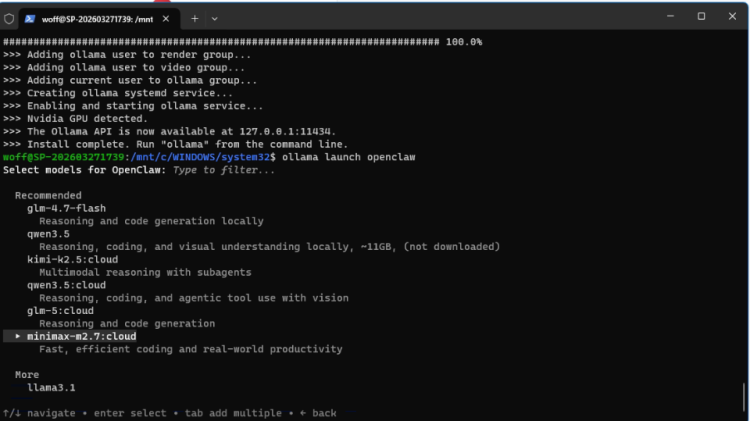The height and width of the screenshot is (421, 750).
Task: Click the green woff@SP-202603271739 prompt text
Action: click(x=63, y=157)
